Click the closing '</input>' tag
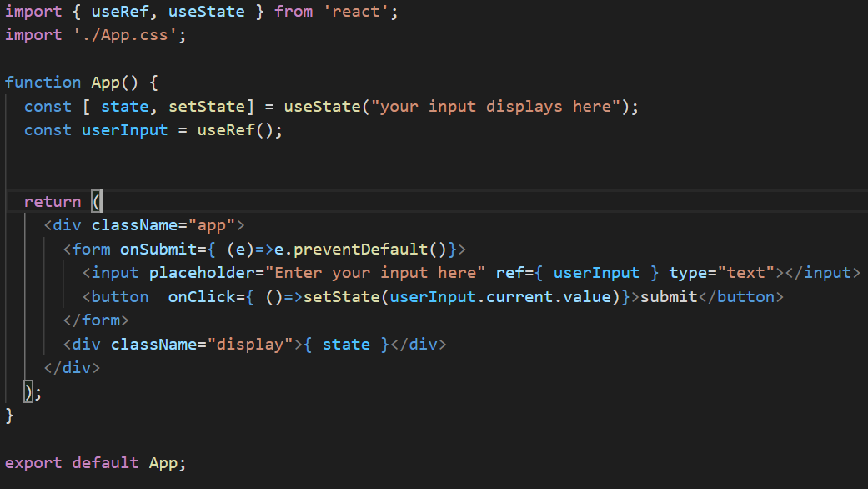Image resolution: width=868 pixels, height=489 pixels. 823,273
